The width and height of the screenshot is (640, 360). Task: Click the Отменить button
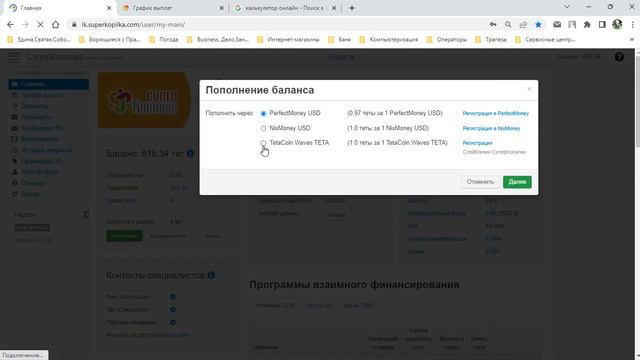coord(480,182)
